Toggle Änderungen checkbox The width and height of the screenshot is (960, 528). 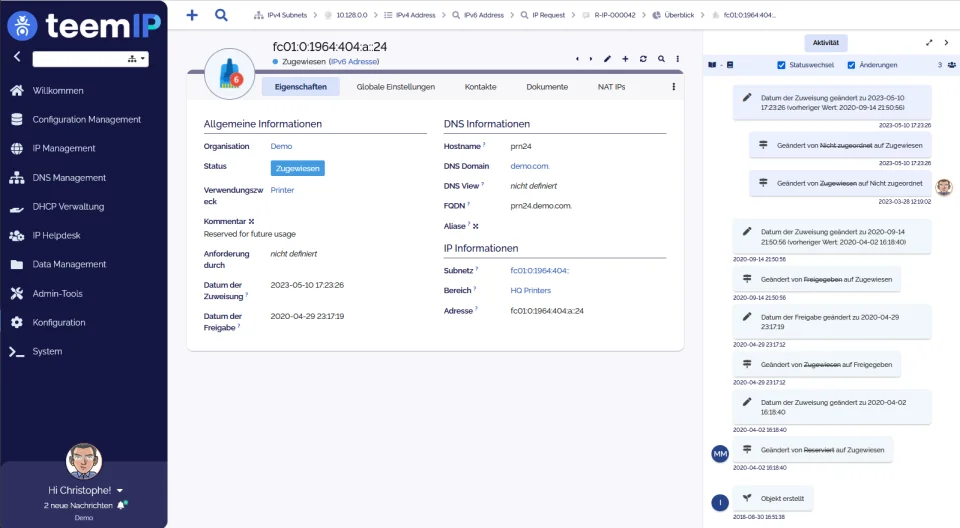click(851, 65)
